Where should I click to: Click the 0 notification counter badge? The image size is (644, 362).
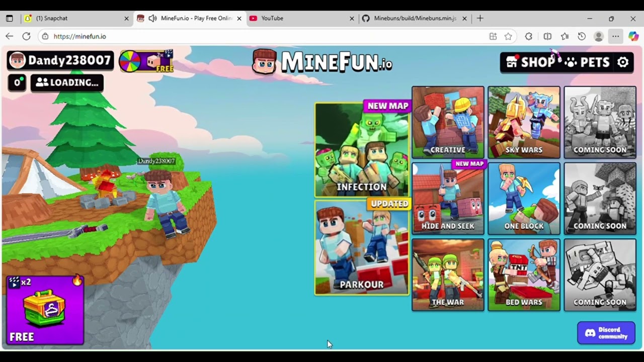click(17, 82)
